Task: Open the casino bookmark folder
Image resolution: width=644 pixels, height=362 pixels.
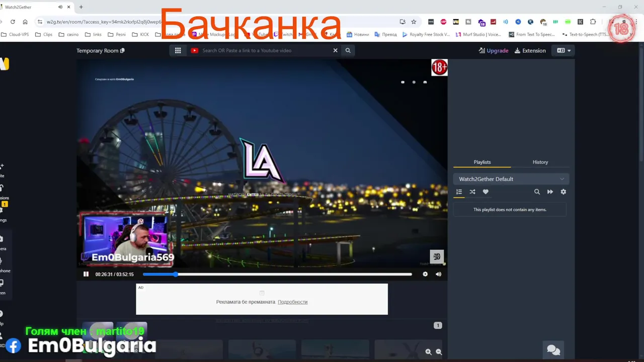Action: pyautogui.click(x=68, y=35)
